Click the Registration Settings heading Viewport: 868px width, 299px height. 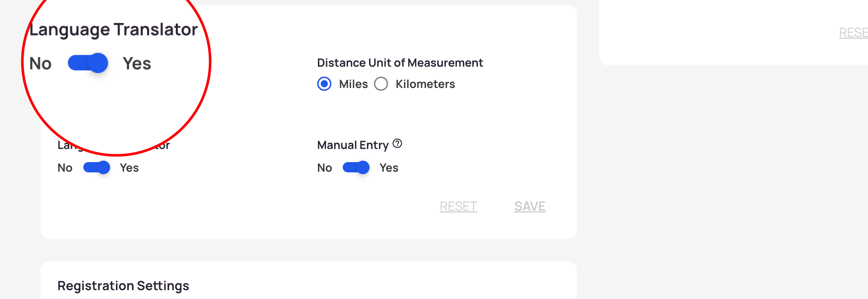point(123,286)
